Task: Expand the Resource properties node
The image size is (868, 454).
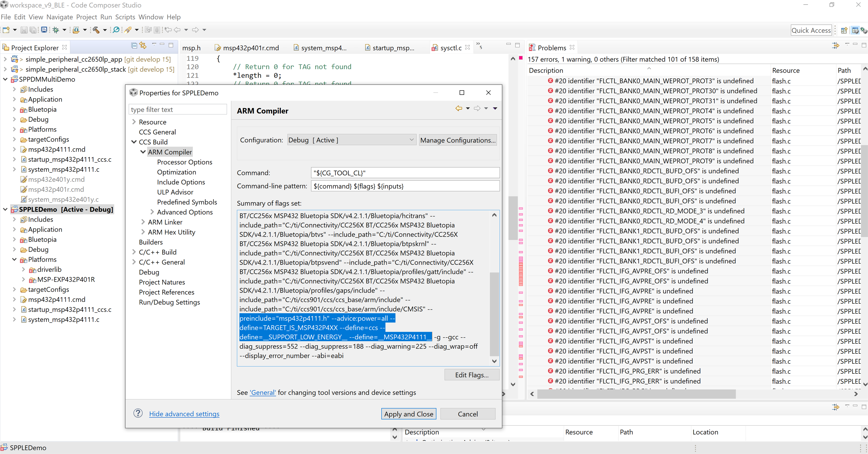Action: click(134, 122)
